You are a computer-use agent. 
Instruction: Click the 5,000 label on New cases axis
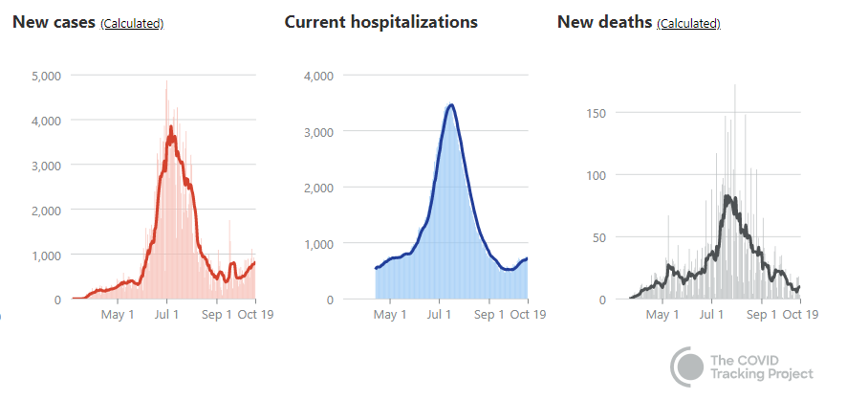point(46,76)
